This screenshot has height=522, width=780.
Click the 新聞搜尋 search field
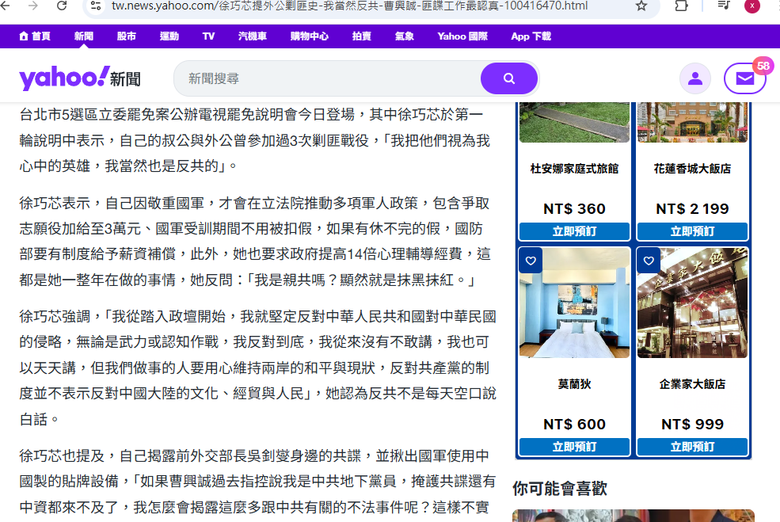[327, 79]
